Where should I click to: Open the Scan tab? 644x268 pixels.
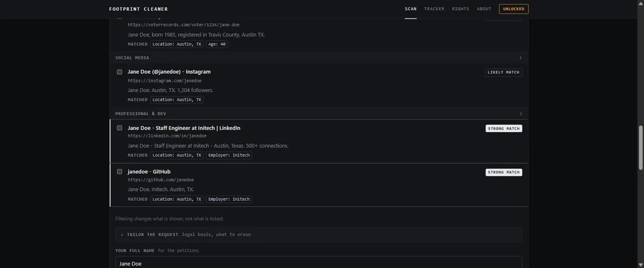[411, 9]
